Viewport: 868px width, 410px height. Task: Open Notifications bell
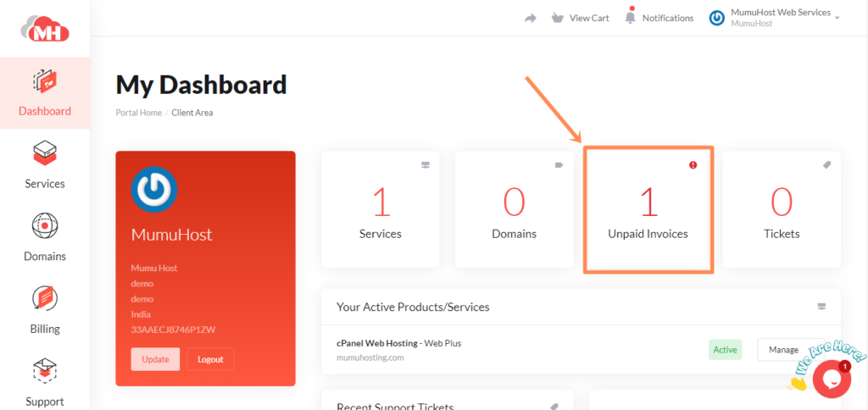point(659,18)
